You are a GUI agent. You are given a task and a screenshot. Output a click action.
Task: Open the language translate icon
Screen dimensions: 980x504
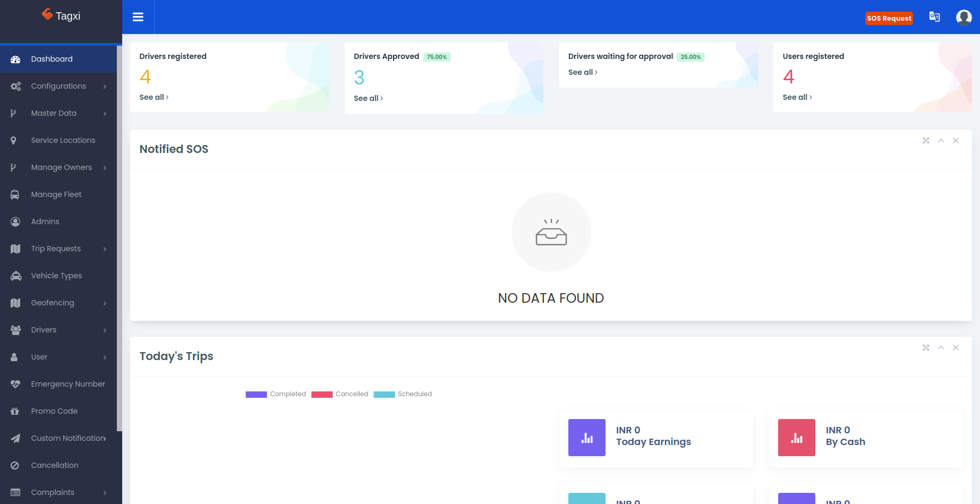pyautogui.click(x=934, y=17)
